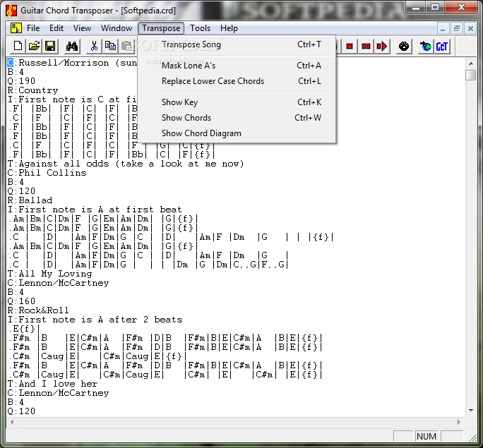Click 'I:First note is A after 2 beats'
This screenshot has width=483, height=448.
click(95, 320)
